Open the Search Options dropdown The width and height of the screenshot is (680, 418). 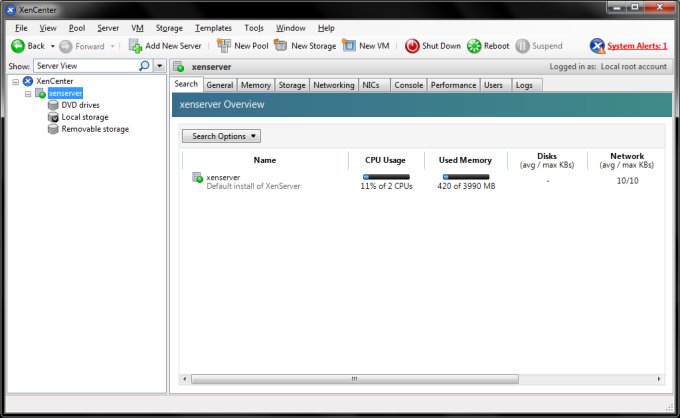pos(221,136)
